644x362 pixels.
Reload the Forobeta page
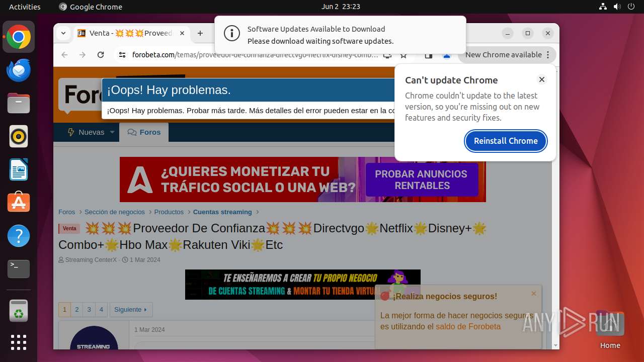pyautogui.click(x=101, y=55)
